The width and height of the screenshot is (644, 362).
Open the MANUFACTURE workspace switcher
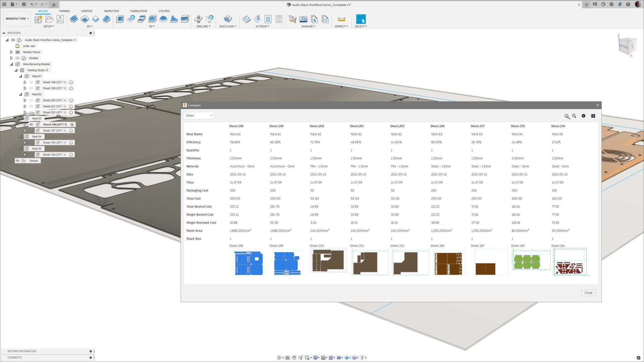pos(17,18)
